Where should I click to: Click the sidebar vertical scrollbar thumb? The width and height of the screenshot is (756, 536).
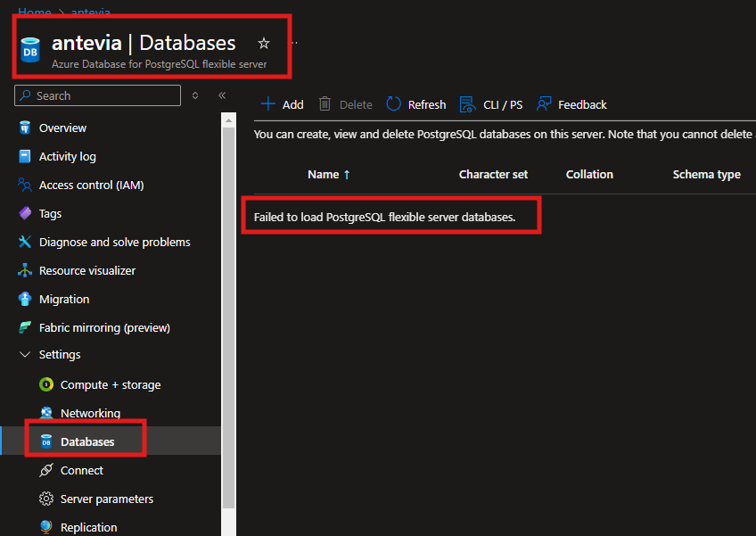[228, 317]
